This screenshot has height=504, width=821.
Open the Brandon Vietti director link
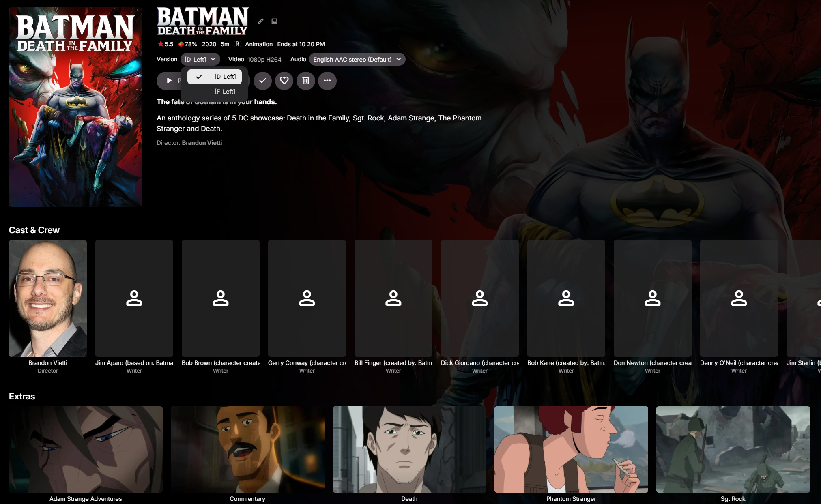coord(202,143)
